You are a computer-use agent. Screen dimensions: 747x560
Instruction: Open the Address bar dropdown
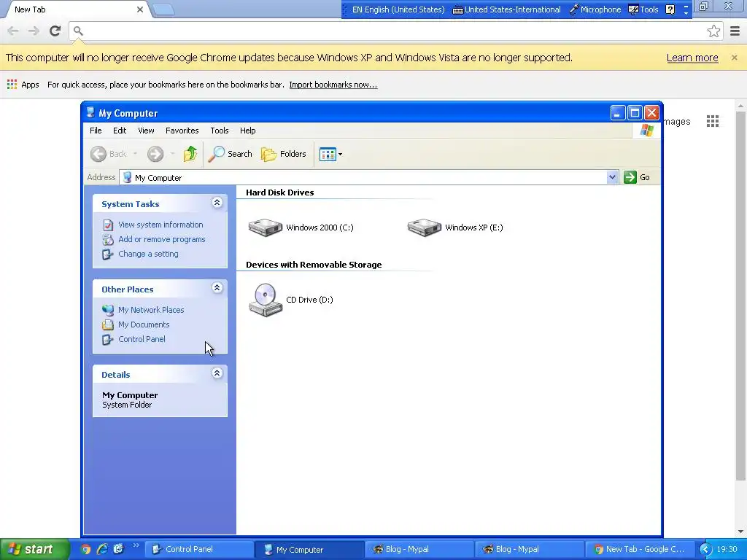coord(612,177)
